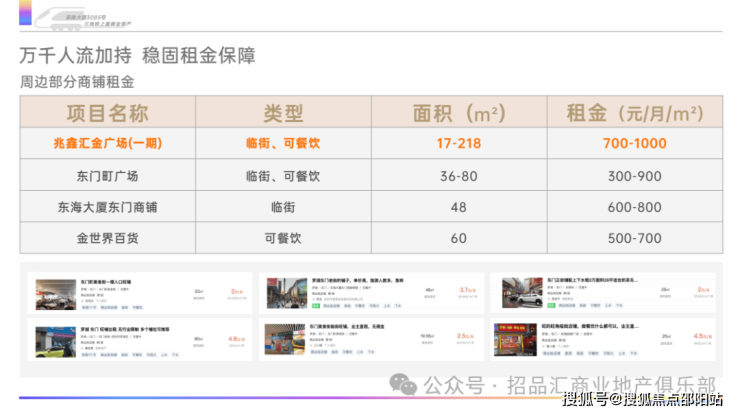Click the 租金 (元/月/m²) column header

[635, 112]
